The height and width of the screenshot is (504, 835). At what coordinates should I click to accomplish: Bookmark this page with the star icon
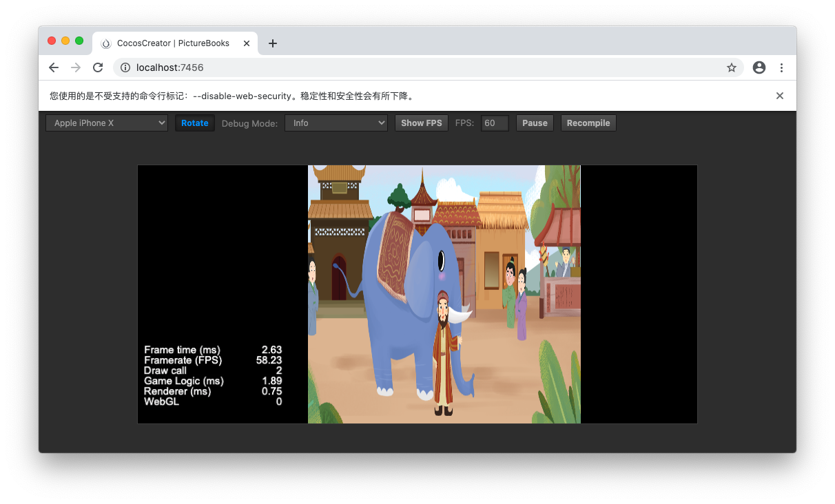(732, 67)
